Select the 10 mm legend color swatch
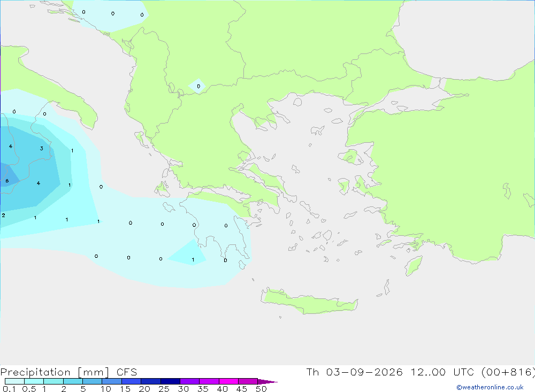 pyautogui.click(x=112, y=381)
